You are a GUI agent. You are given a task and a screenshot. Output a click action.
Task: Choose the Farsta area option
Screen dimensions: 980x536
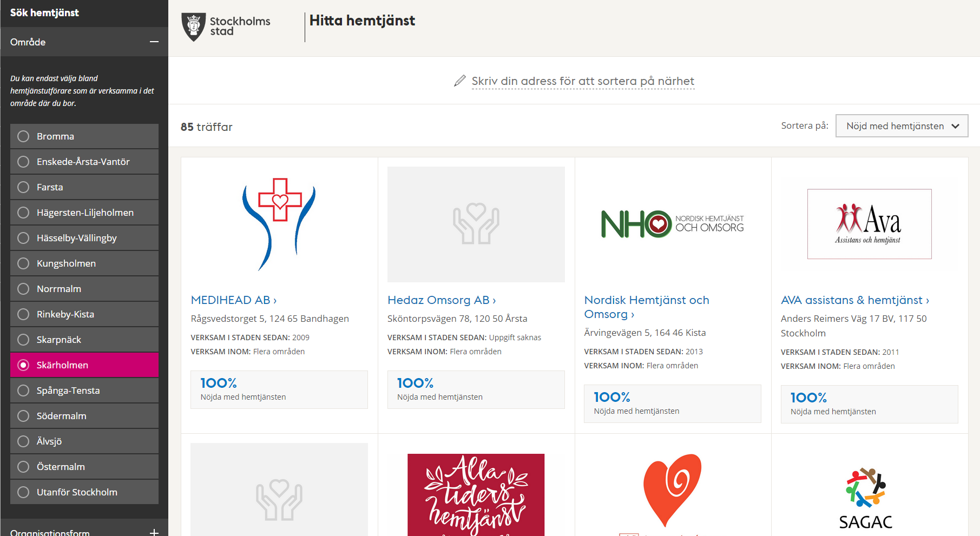pos(84,187)
